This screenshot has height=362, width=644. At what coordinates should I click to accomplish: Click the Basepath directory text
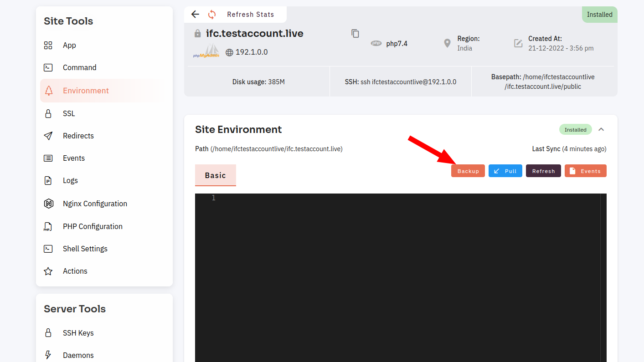[543, 82]
